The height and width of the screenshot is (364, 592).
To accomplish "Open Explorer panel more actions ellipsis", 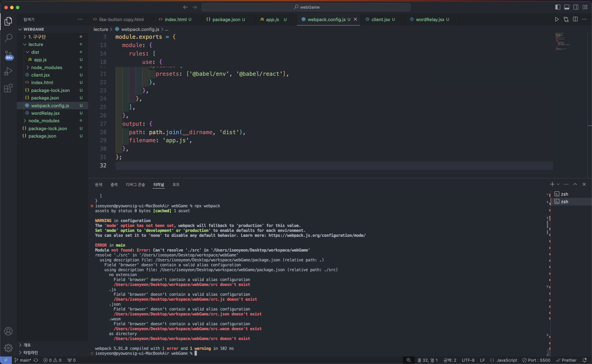I will tap(80, 19).
